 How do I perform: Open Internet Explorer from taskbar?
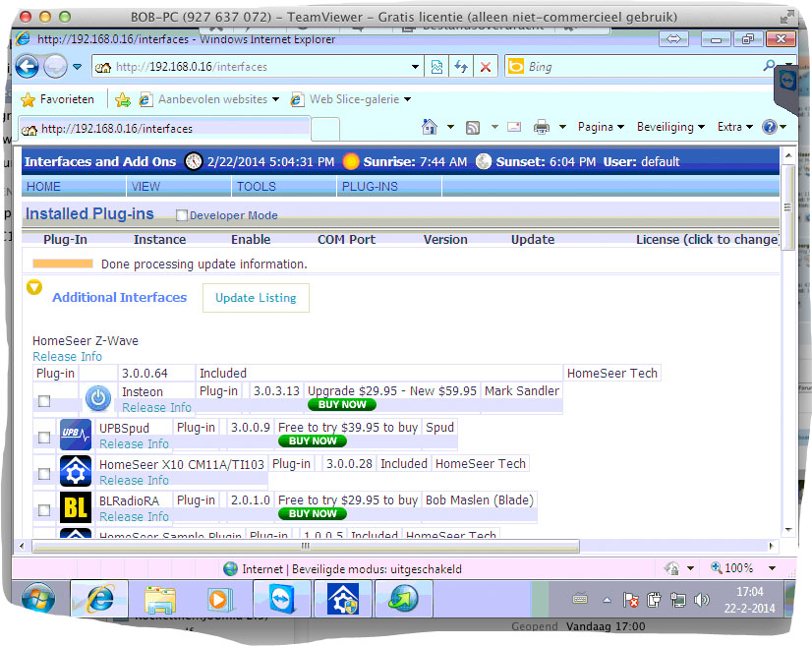tap(99, 599)
